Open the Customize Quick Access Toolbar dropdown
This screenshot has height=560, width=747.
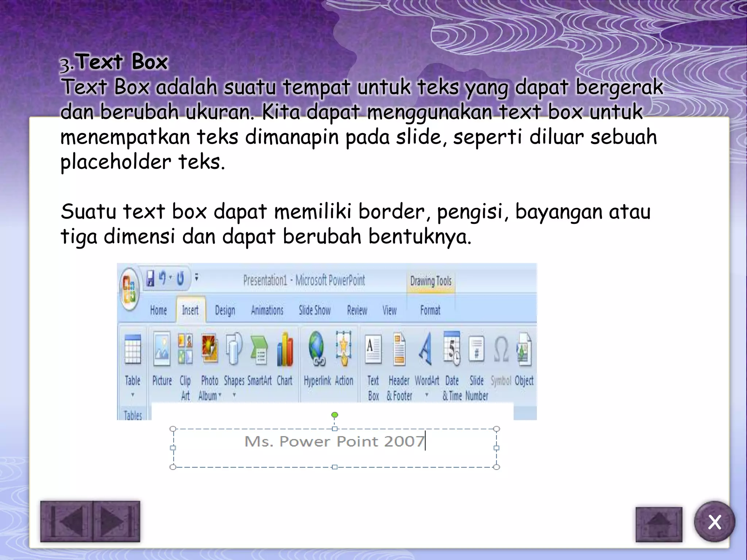(x=197, y=278)
